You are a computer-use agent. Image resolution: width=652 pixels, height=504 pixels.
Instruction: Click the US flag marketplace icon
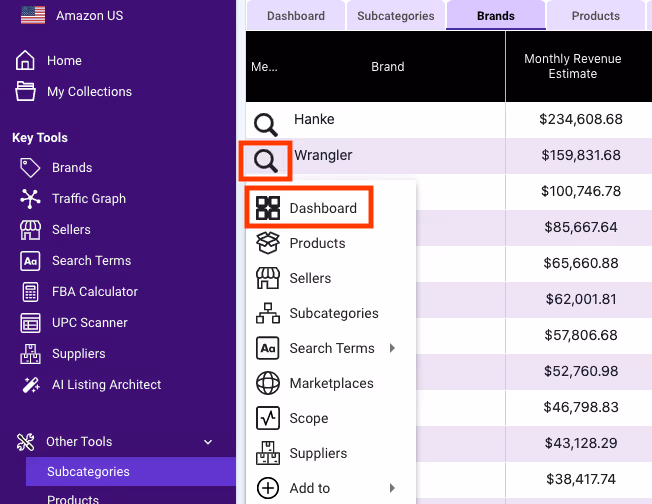tap(33, 15)
